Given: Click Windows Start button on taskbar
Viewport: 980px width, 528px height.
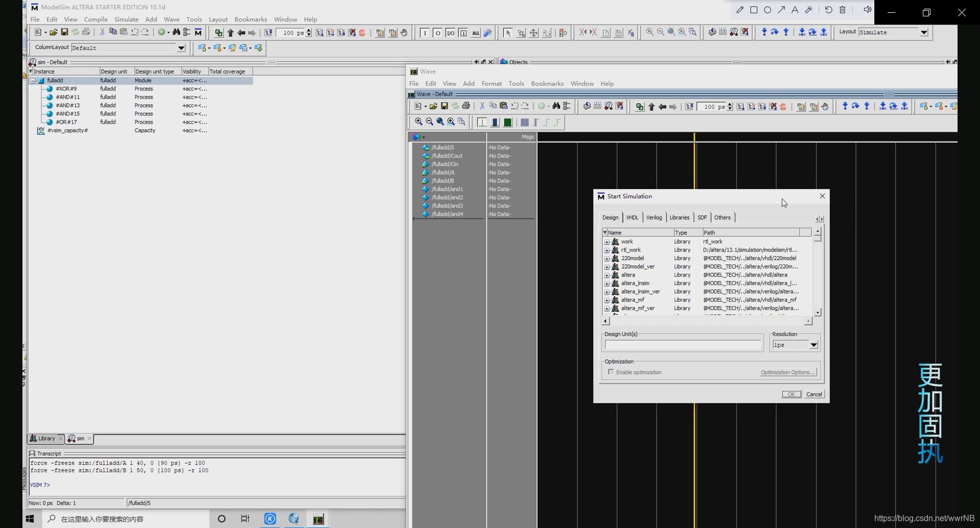Looking at the screenshot, I should point(30,519).
